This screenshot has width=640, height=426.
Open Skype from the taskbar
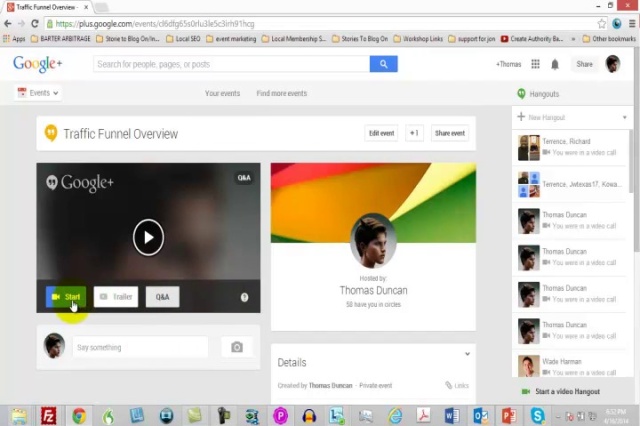[x=538, y=416]
